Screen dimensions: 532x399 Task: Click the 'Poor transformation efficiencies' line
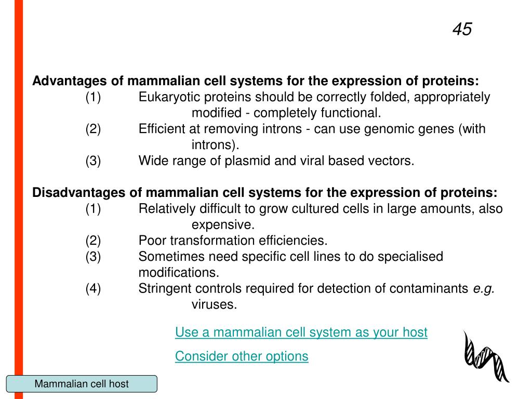(233, 241)
